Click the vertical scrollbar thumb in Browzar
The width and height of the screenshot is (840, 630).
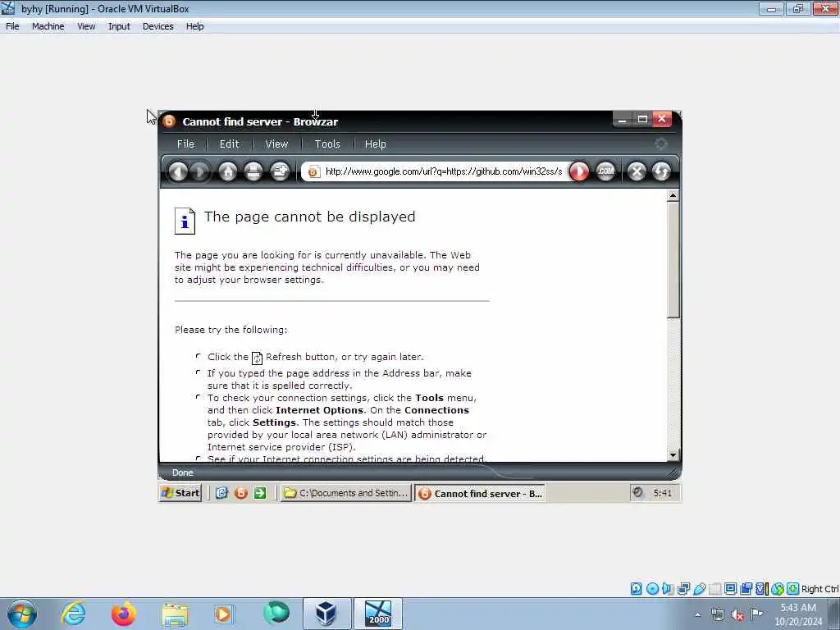click(x=673, y=259)
